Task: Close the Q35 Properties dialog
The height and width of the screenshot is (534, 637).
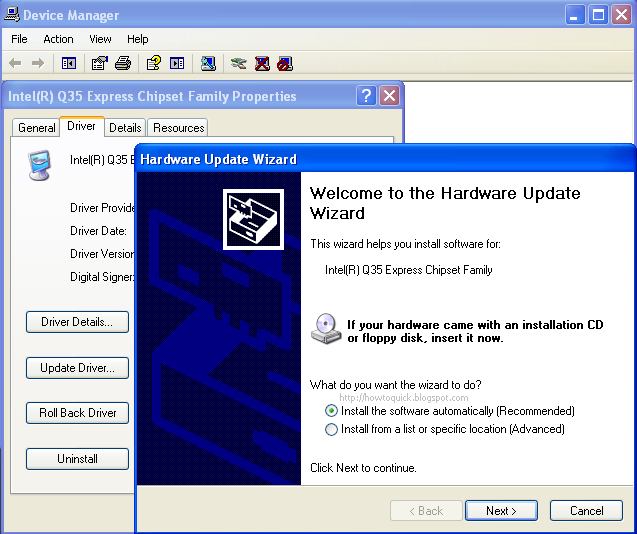Action: [x=389, y=96]
